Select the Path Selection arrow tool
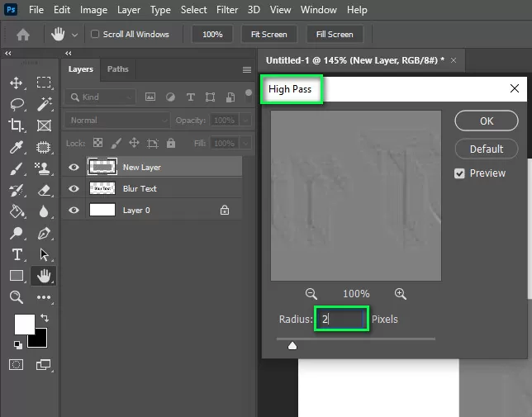Image resolution: width=532 pixels, height=417 pixels. (44, 254)
